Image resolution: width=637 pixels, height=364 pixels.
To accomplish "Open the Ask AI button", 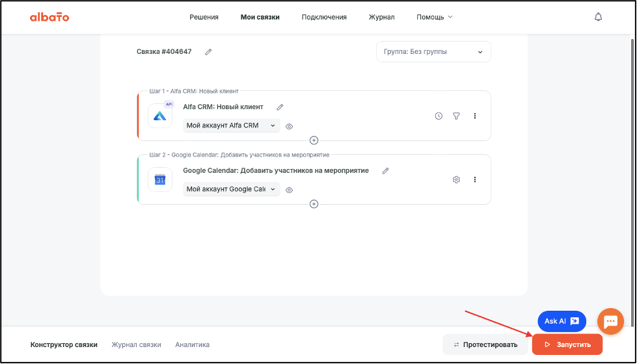I will click(562, 321).
